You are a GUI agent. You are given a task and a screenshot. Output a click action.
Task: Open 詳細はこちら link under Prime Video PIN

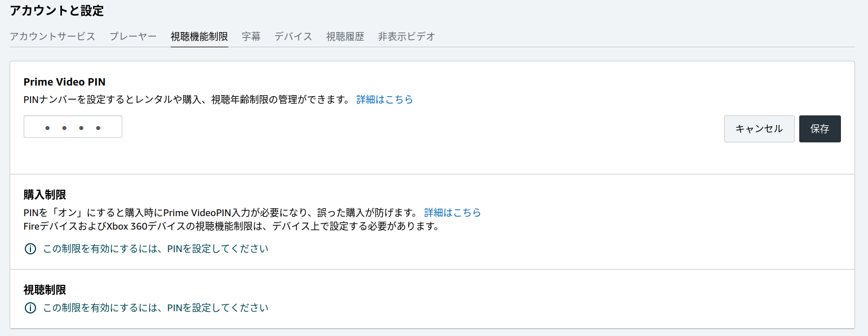coord(385,99)
